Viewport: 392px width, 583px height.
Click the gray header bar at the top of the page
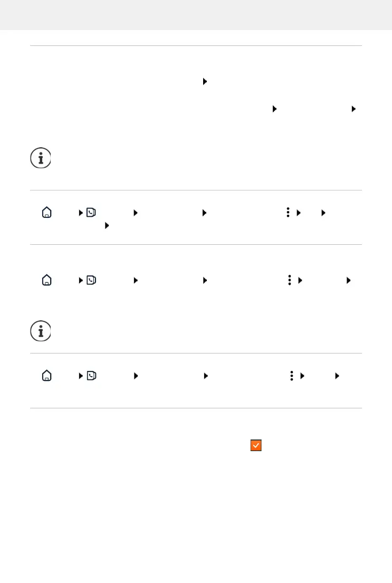tap(196, 15)
